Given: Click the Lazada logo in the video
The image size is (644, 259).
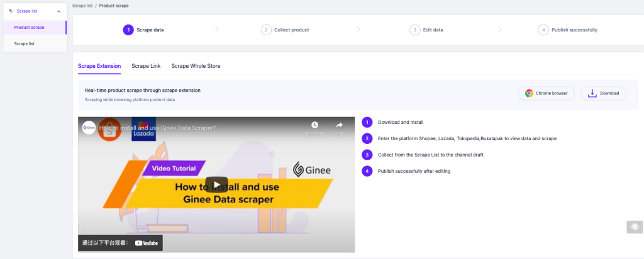Looking at the screenshot, I should tap(143, 129).
